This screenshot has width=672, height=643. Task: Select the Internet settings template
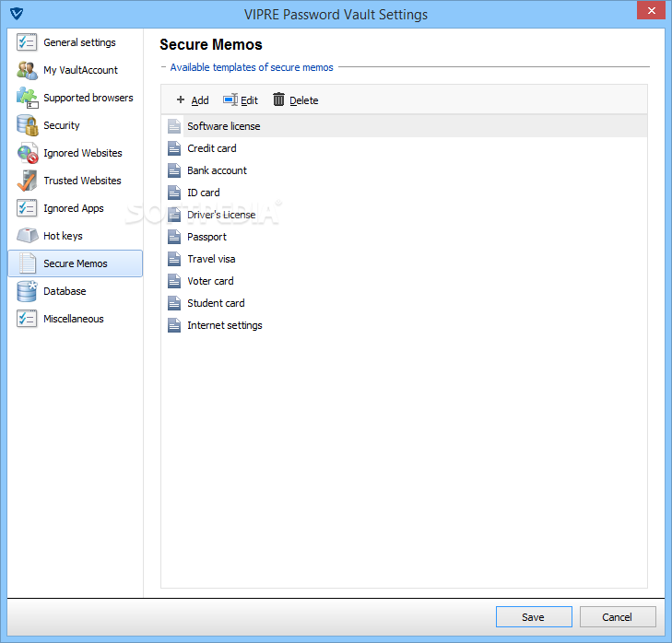pos(404,325)
